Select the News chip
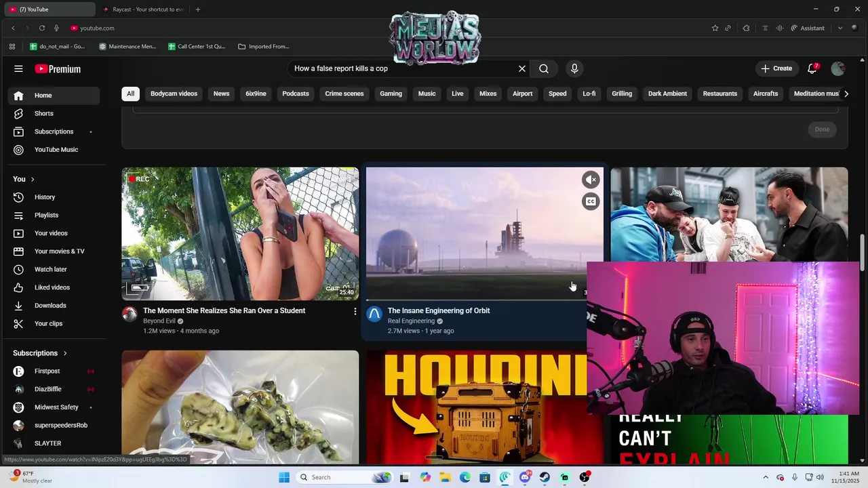This screenshot has height=488, width=868. click(222, 94)
